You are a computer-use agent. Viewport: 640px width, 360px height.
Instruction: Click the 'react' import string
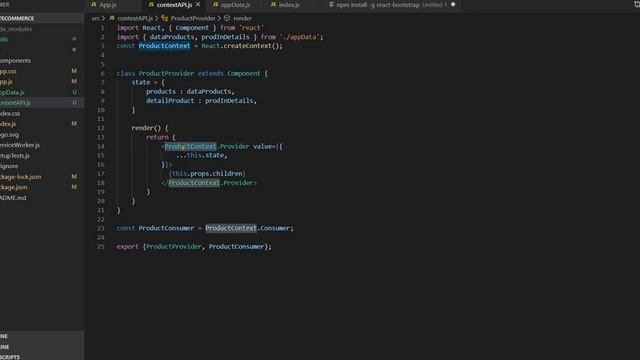[251, 28]
